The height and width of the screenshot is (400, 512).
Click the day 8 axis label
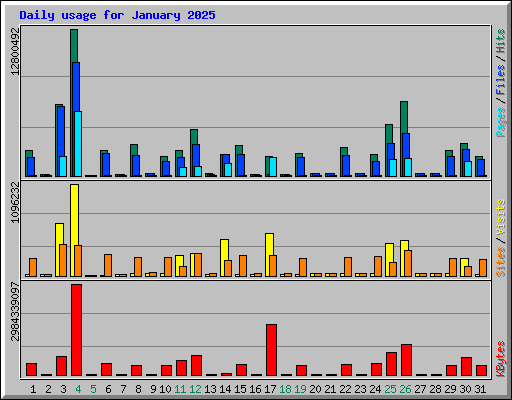click(138, 389)
